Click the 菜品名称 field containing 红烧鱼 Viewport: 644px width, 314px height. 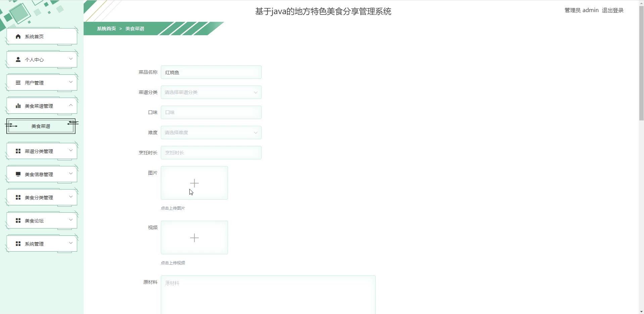pyautogui.click(x=211, y=72)
